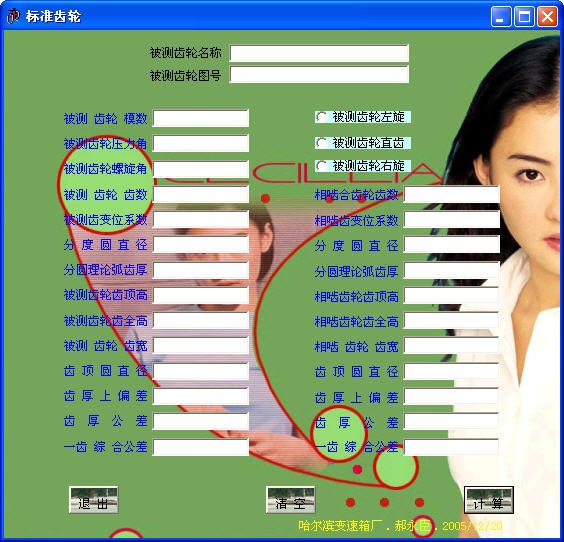Click the 被测齿变位系数 input box

click(x=201, y=220)
